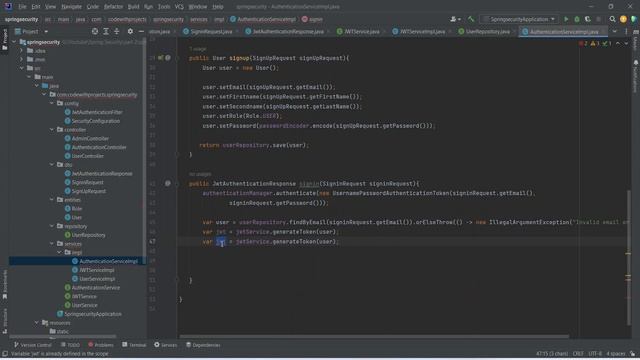Screen dimensions: 640x360
Task: Click UTF-8 encoding in status bar
Action: pyautogui.click(x=595, y=354)
